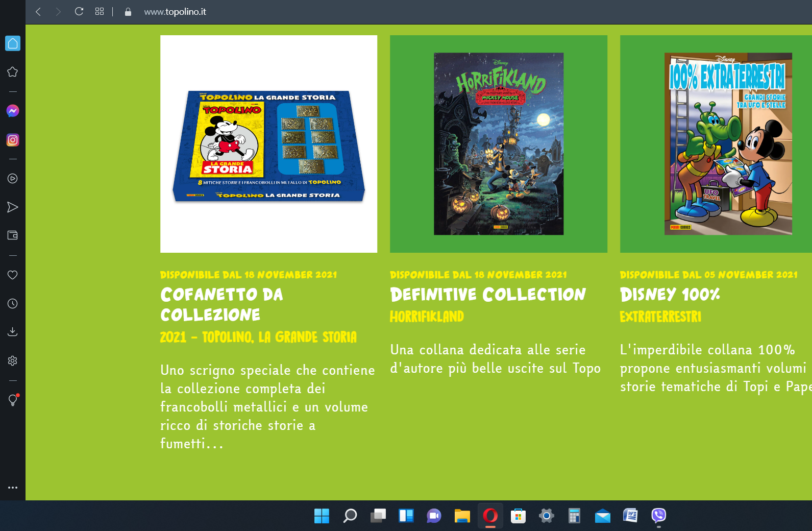Open Pinboards heart icon

pyautogui.click(x=13, y=275)
